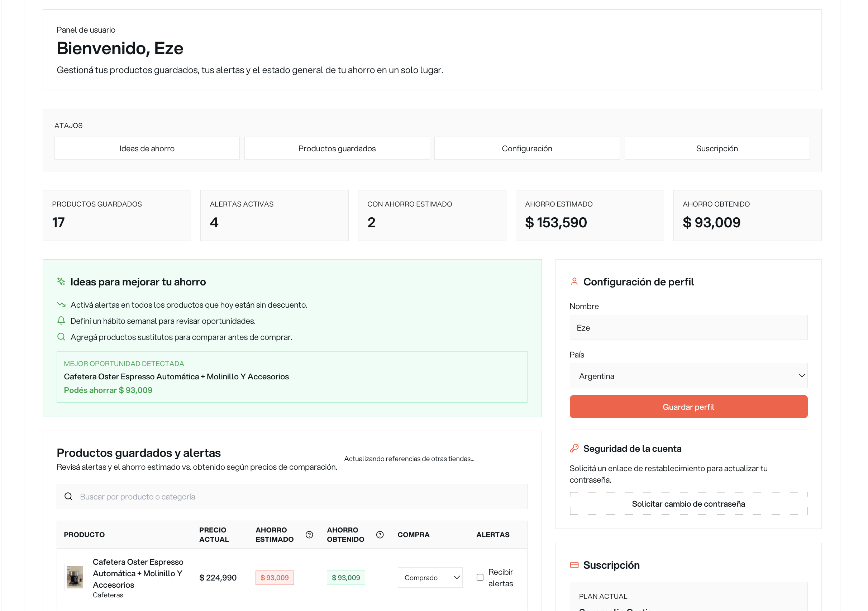Open the Productos guardados shortcut
This screenshot has height=611, width=868.
pyautogui.click(x=337, y=148)
